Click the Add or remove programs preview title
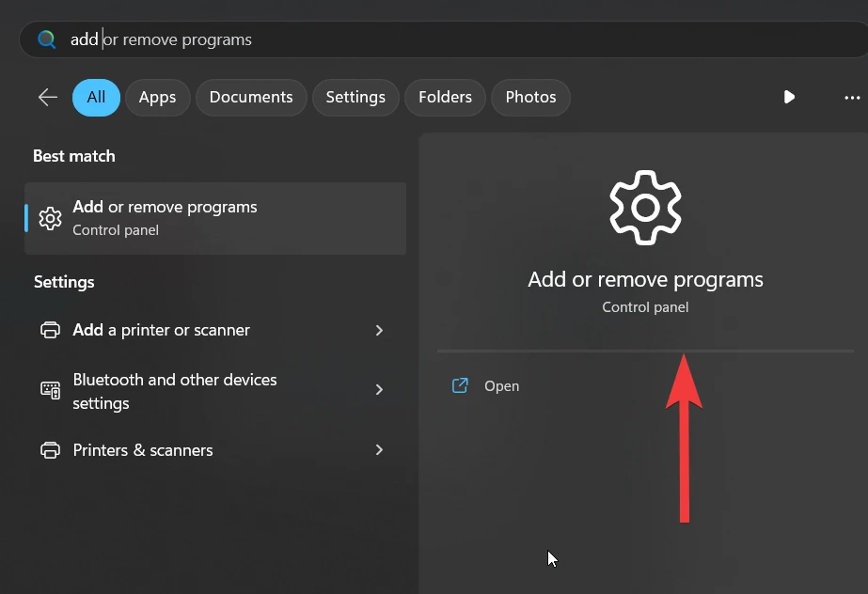868x594 pixels. pos(645,280)
